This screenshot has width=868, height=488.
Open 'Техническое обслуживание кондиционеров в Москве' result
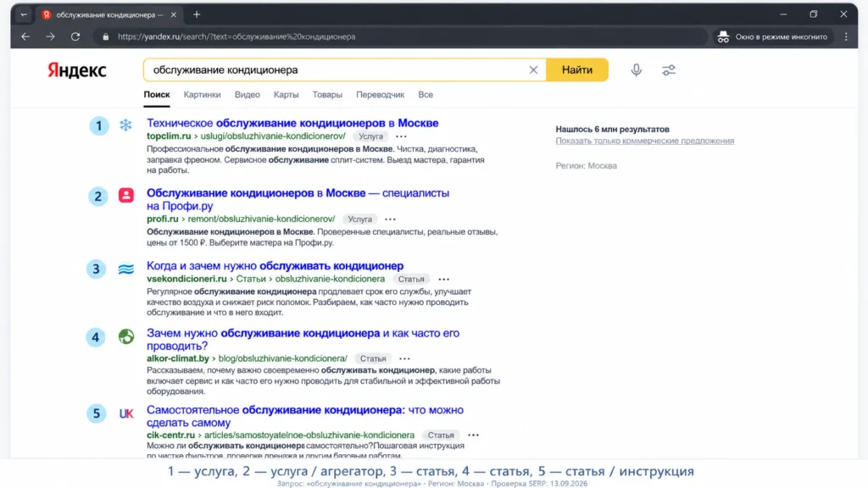[292, 123]
